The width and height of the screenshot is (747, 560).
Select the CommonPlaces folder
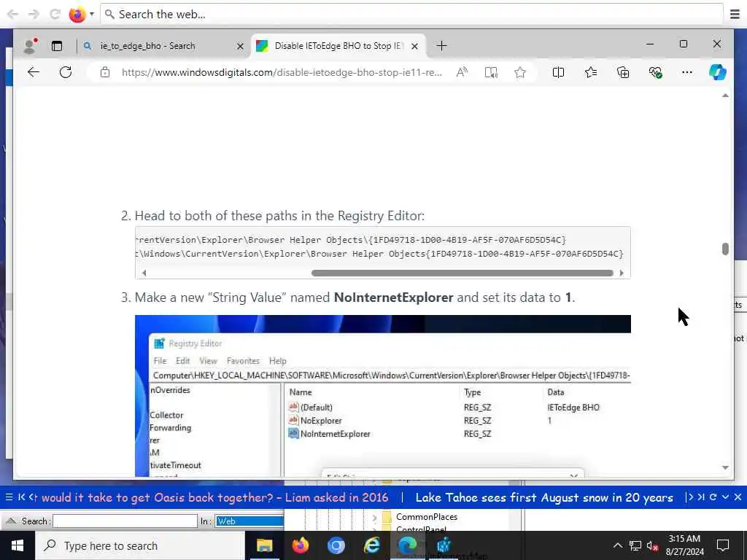click(426, 517)
